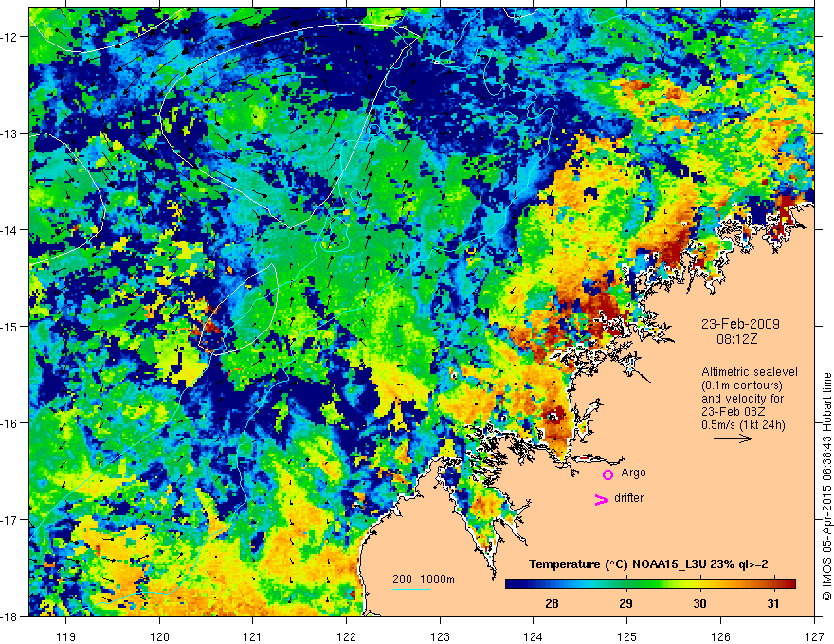Click the '23-Feb 08Z' legend text

733,412
